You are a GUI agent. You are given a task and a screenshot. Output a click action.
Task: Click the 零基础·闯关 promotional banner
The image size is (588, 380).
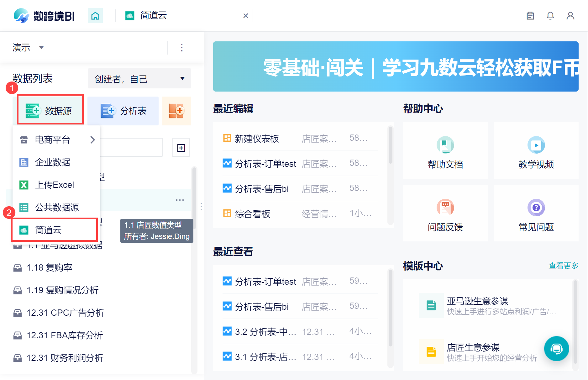(x=396, y=66)
